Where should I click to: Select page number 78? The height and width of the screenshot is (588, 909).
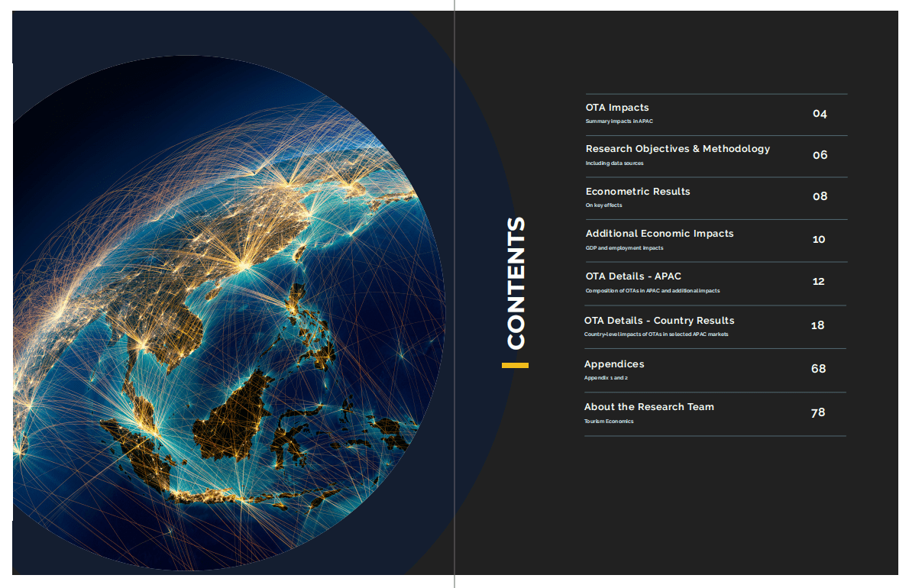click(x=818, y=412)
